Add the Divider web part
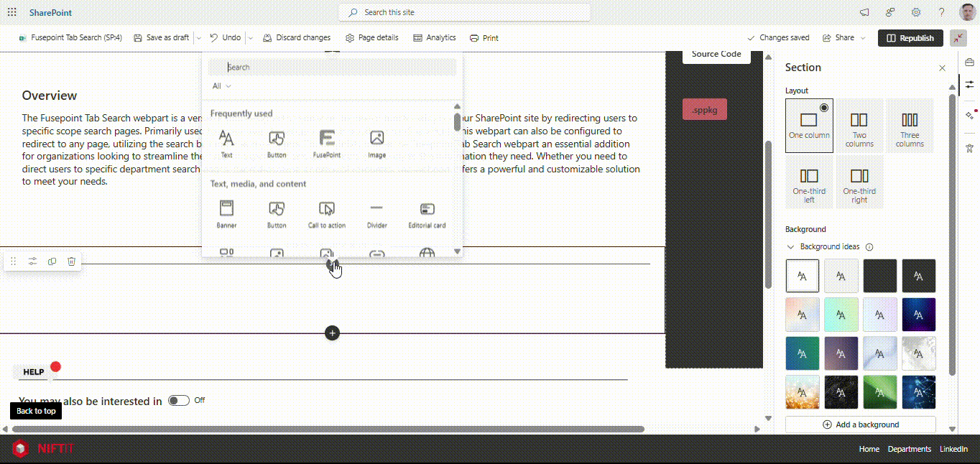This screenshot has width=980, height=464. pos(377,214)
